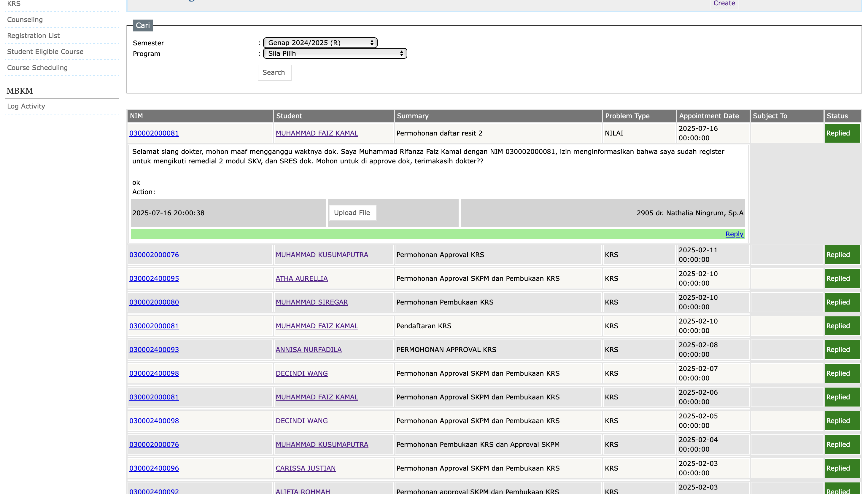Click the Reply link in green bar
868x494 pixels.
[734, 234]
